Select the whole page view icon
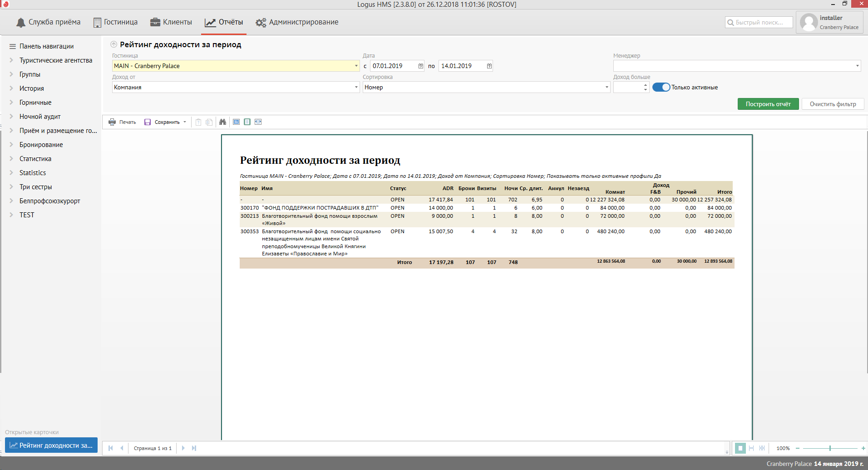 [x=247, y=122]
